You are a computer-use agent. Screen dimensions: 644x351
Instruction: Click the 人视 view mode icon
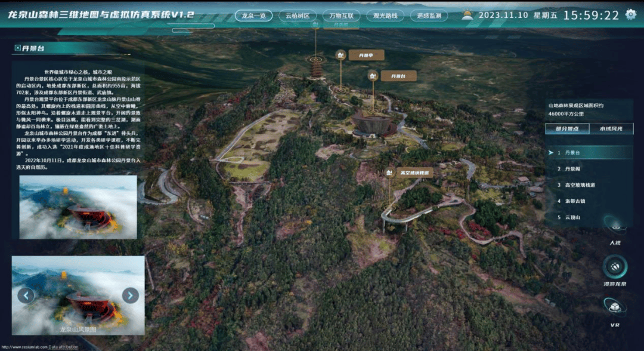coord(615,226)
